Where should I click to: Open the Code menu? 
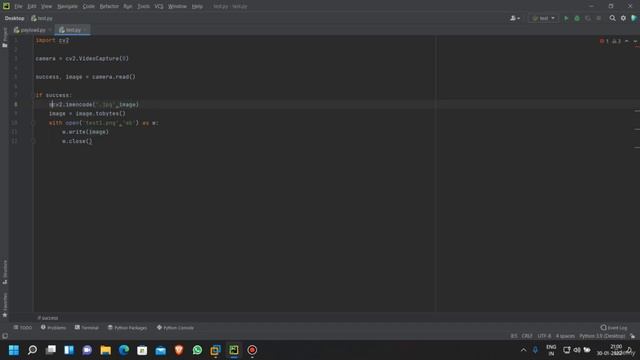pyautogui.click(x=89, y=7)
